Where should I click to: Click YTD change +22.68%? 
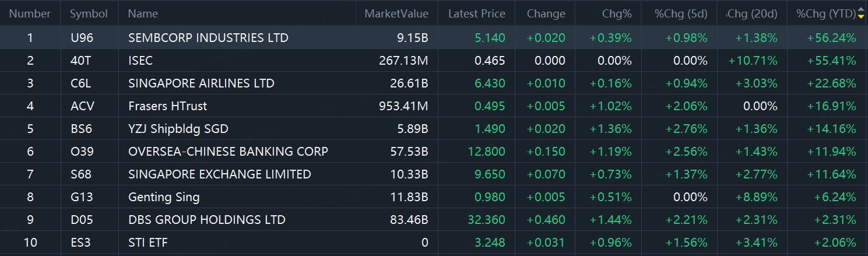tap(832, 83)
